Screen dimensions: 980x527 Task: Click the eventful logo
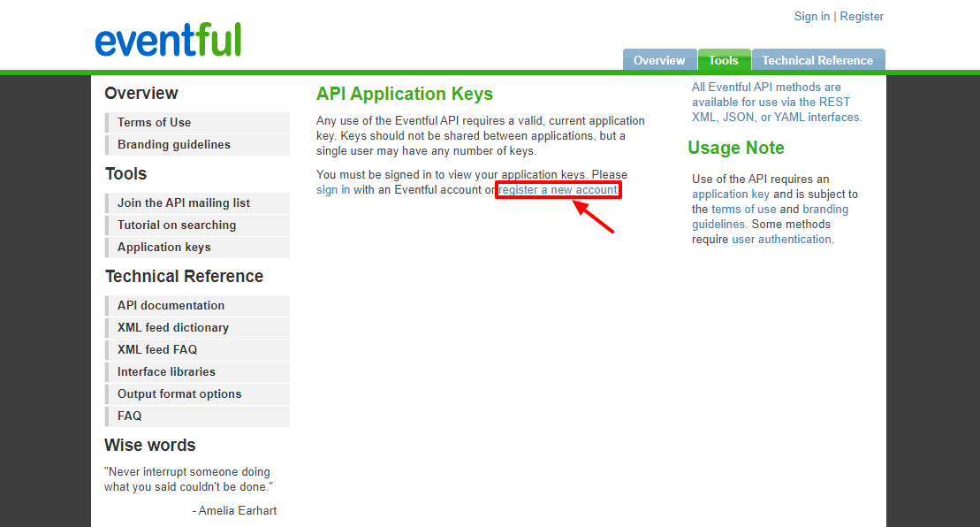[x=168, y=40]
